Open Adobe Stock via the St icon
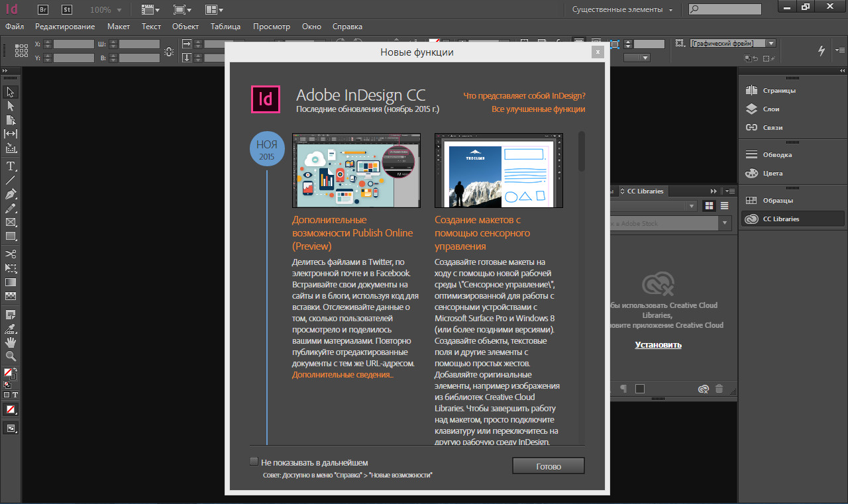This screenshot has height=504, width=848. [67, 9]
